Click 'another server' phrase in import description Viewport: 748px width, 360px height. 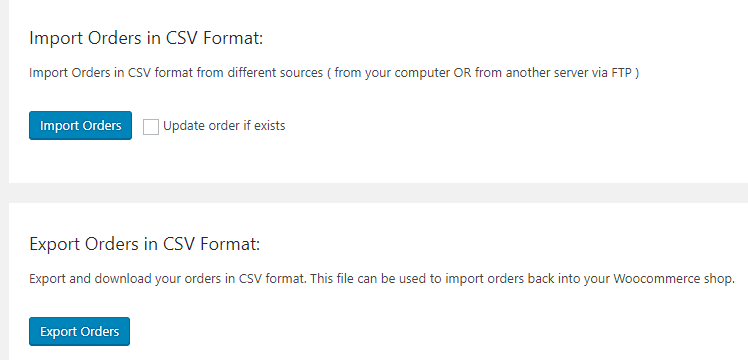(546, 73)
